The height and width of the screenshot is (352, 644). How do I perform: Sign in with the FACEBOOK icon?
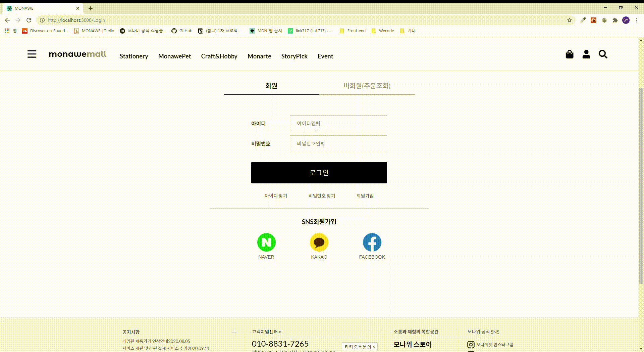pos(372,242)
